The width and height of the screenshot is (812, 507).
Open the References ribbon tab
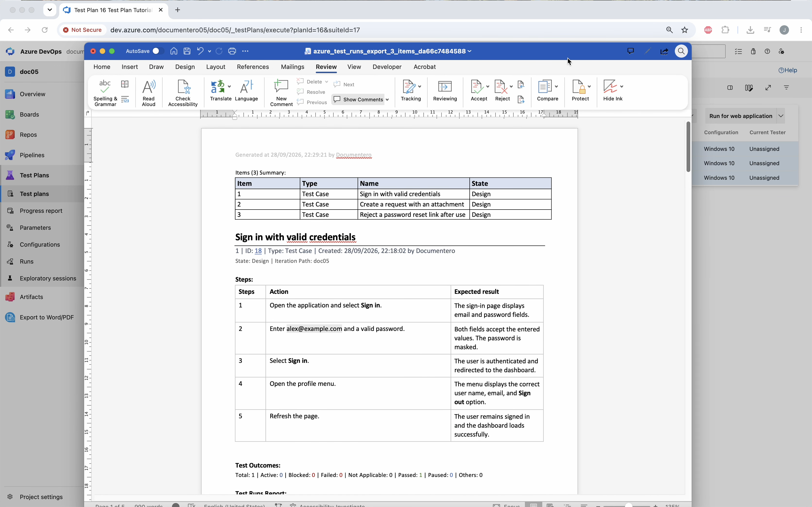[x=253, y=67]
